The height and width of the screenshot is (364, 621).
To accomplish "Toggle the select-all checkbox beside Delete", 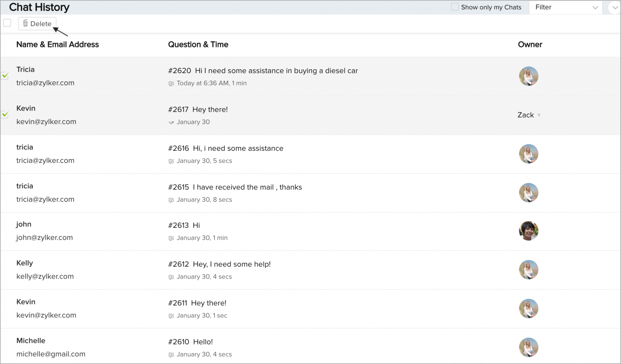I will (7, 23).
